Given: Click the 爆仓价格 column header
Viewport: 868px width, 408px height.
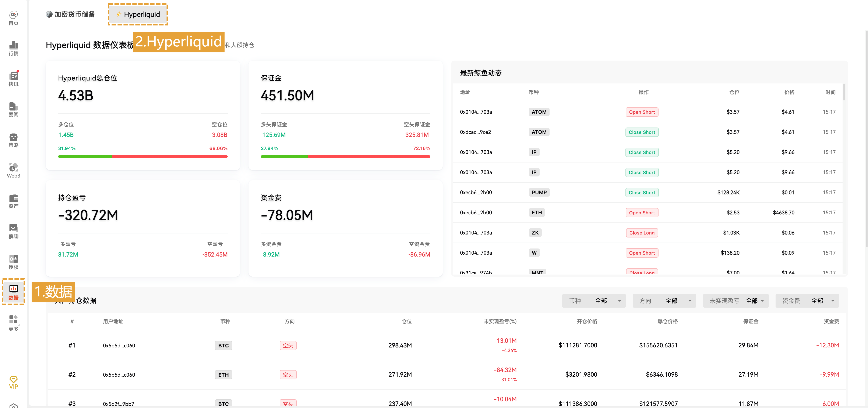Looking at the screenshot, I should [x=667, y=322].
